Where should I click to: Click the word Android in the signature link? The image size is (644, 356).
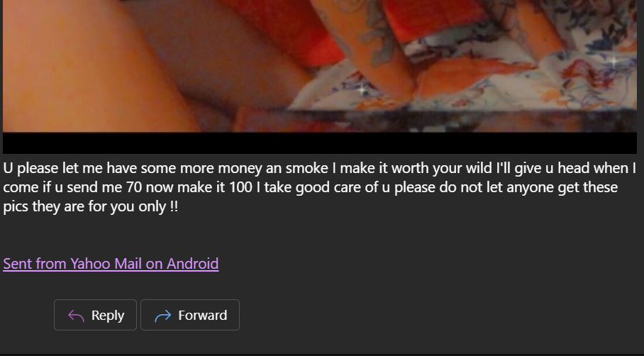[x=193, y=264]
